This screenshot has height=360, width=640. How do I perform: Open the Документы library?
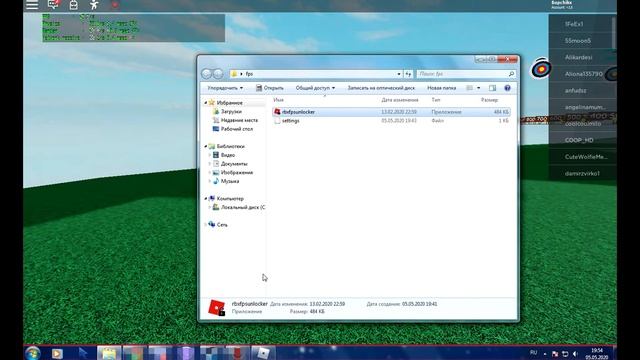[x=234, y=164]
